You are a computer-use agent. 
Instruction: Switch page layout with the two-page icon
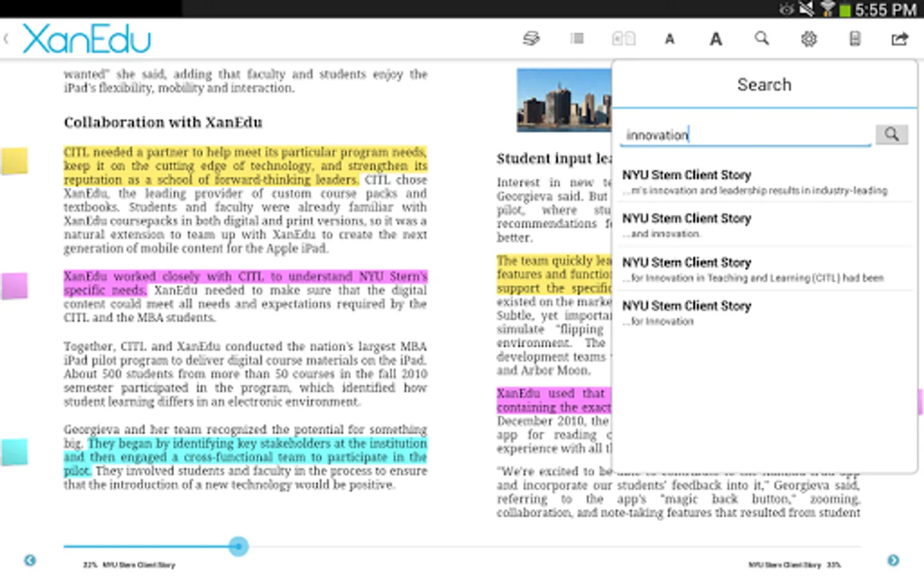point(624,39)
